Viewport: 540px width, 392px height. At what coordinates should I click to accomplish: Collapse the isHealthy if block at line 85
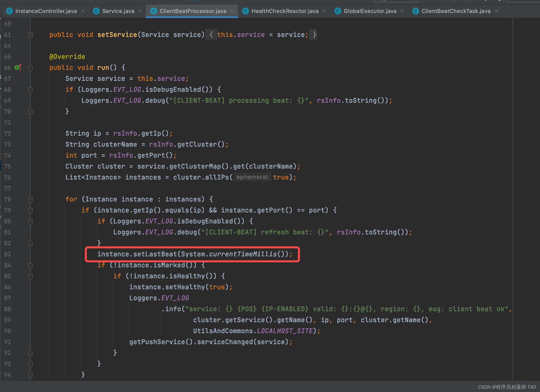30,276
